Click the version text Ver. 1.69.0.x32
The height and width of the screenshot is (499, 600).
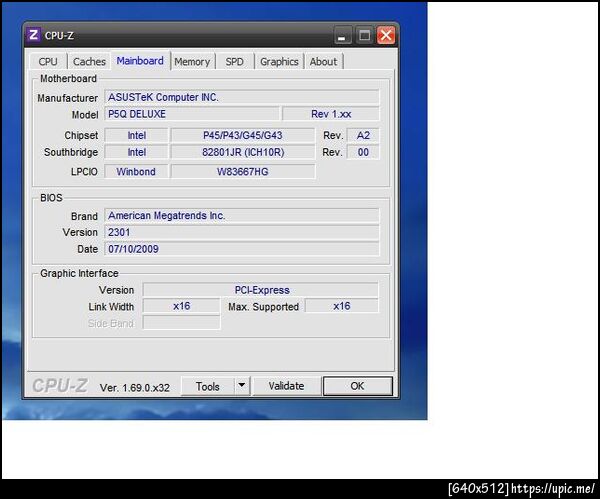(134, 388)
